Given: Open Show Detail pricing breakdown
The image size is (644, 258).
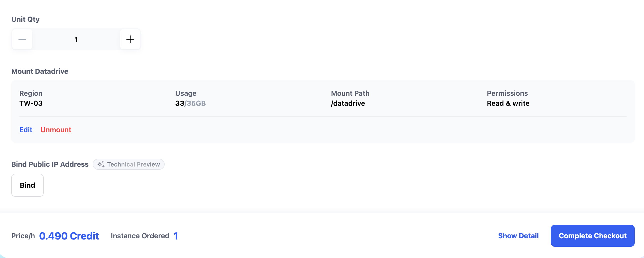Looking at the screenshot, I should [x=518, y=236].
